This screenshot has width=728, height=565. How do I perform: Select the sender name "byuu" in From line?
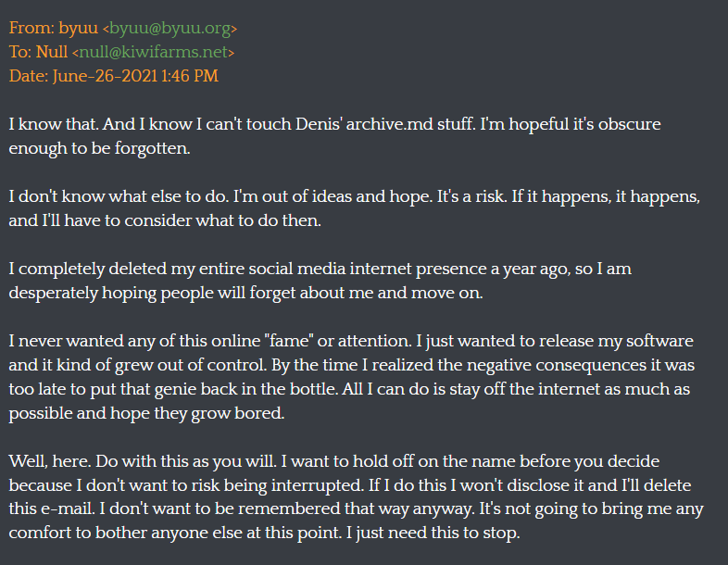[x=78, y=29]
